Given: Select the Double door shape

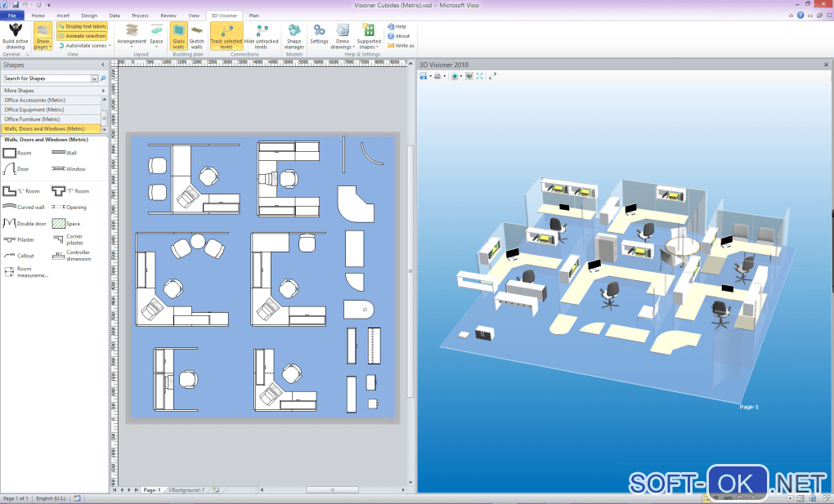Looking at the screenshot, I should click(x=25, y=223).
